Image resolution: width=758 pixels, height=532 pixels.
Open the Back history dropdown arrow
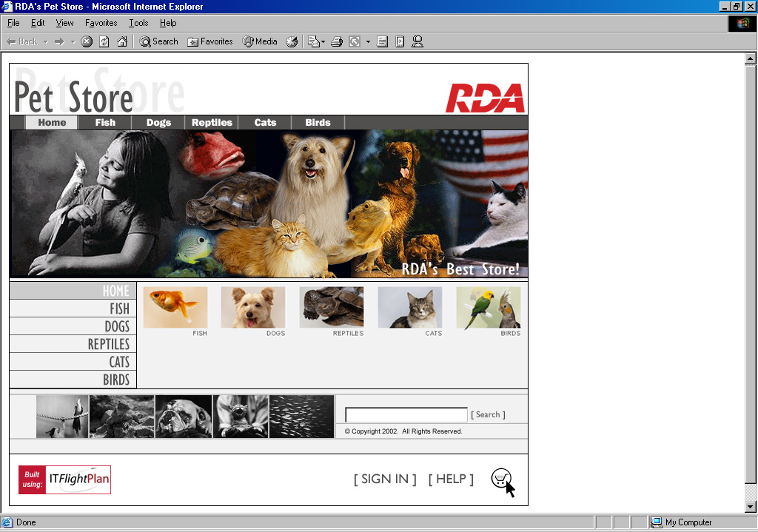46,41
